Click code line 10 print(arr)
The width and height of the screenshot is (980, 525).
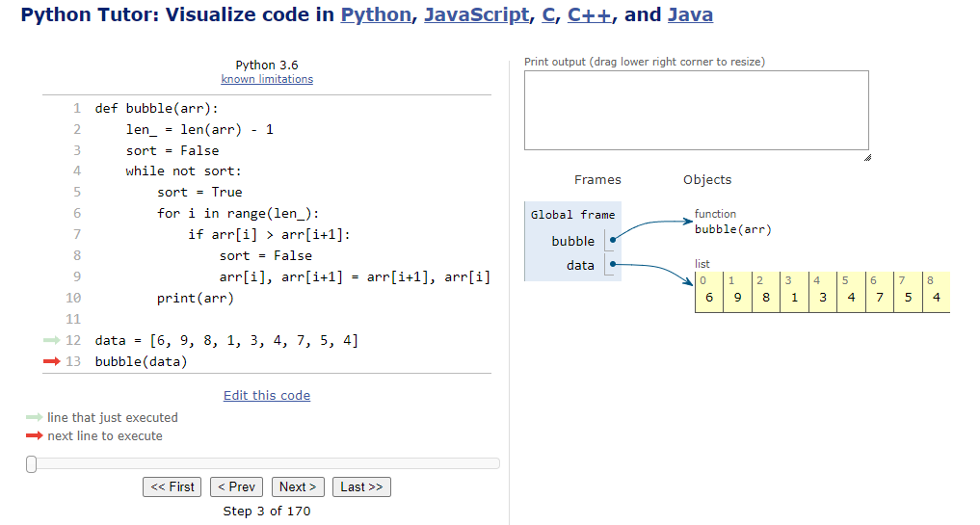click(x=196, y=298)
